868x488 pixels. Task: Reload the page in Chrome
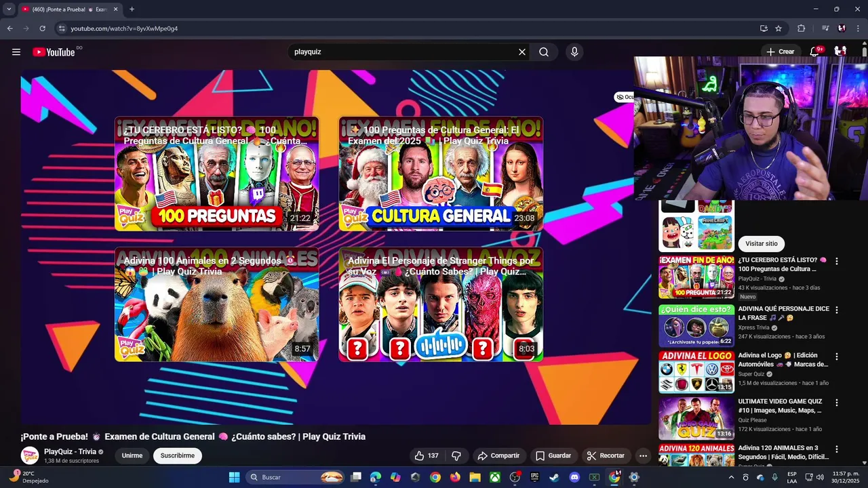pyautogui.click(x=42, y=28)
